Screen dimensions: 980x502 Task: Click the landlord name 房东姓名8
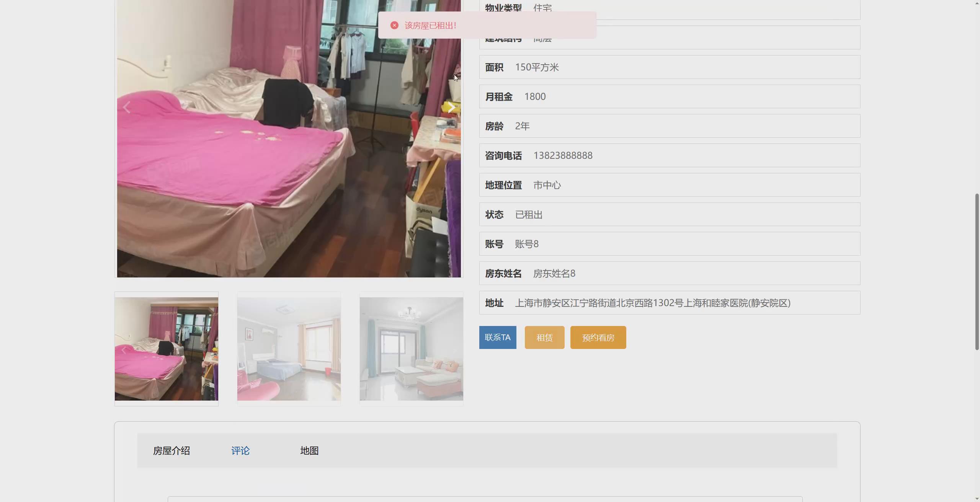pyautogui.click(x=554, y=274)
